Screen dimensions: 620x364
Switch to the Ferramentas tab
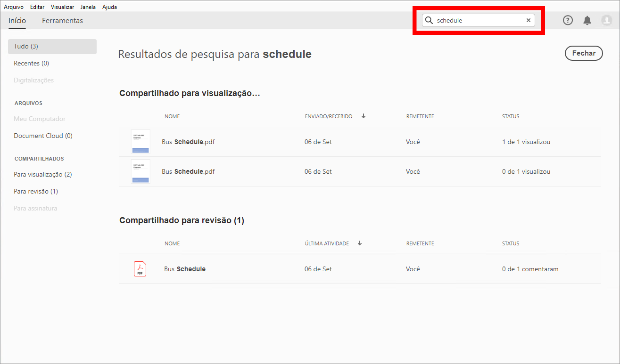(x=62, y=21)
